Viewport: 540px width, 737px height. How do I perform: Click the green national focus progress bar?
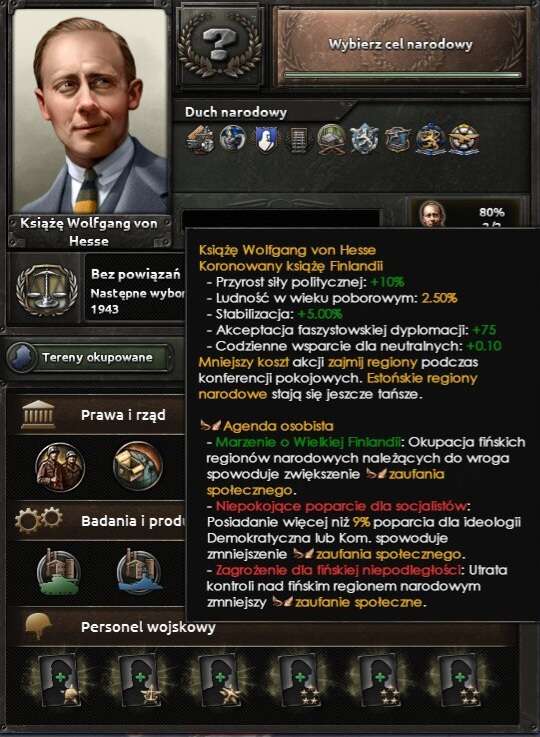coord(402,75)
